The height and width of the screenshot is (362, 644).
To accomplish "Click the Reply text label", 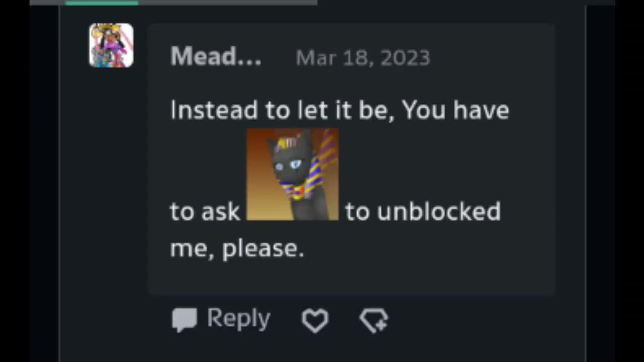I will tap(238, 318).
